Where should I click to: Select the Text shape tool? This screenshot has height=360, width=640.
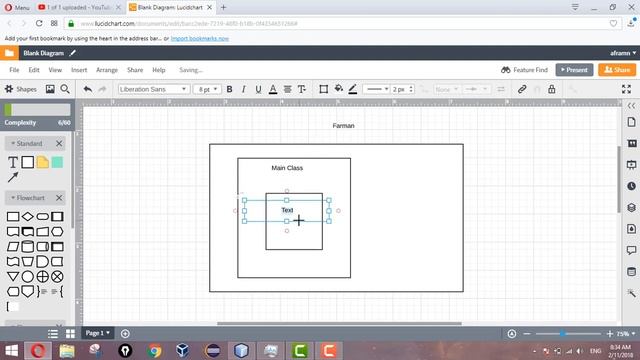tap(13, 162)
